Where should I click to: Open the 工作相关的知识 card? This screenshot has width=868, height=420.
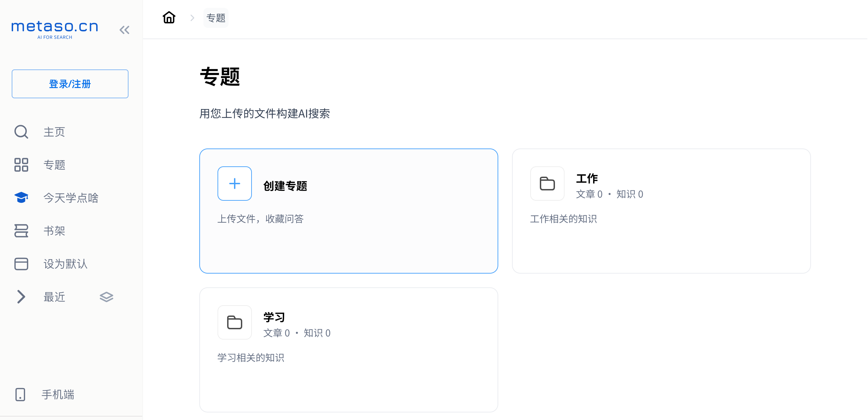point(564,219)
